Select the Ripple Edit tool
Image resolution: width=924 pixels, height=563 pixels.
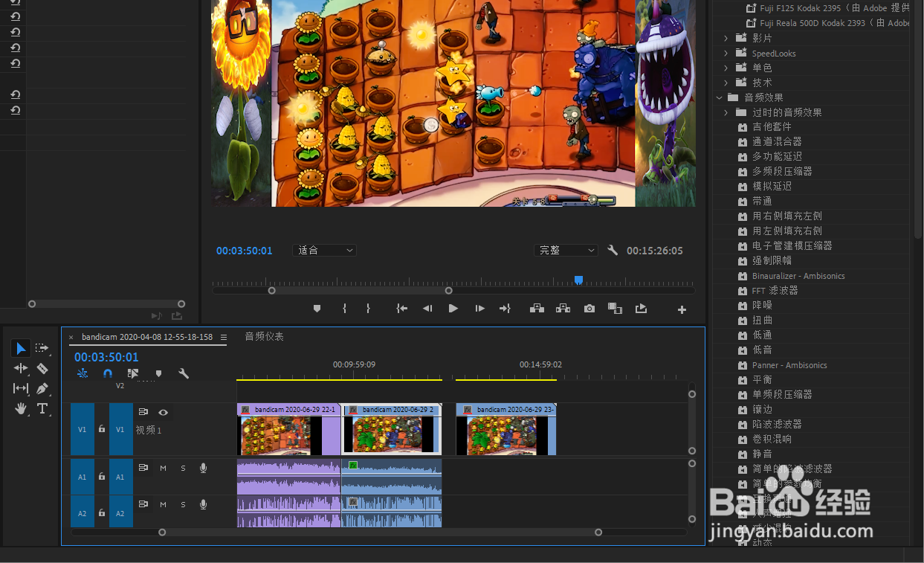pos(21,368)
